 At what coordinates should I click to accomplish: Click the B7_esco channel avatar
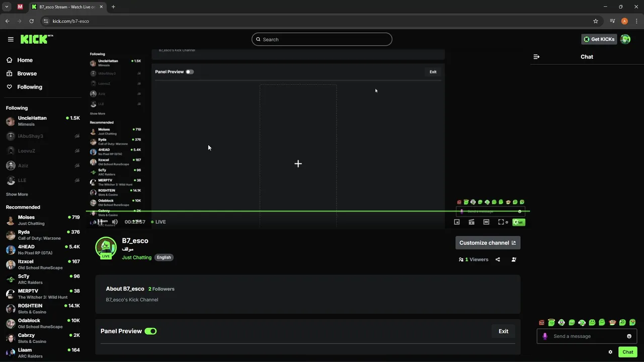tap(106, 247)
